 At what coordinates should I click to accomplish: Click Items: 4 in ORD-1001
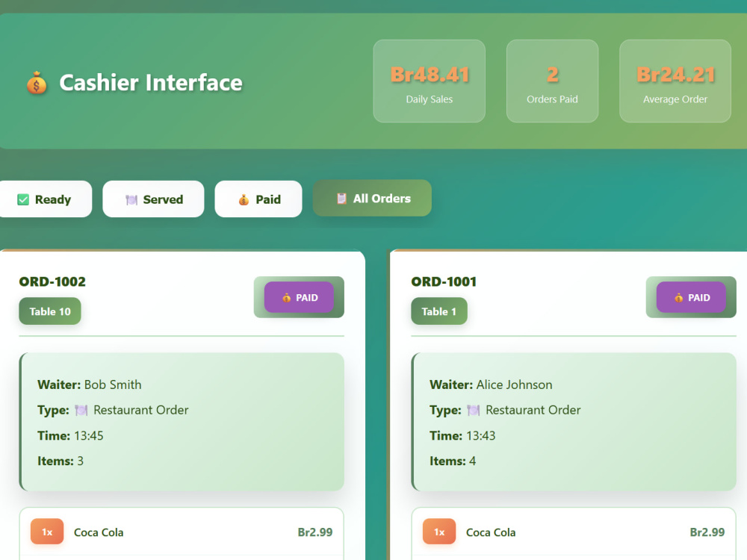(x=453, y=461)
